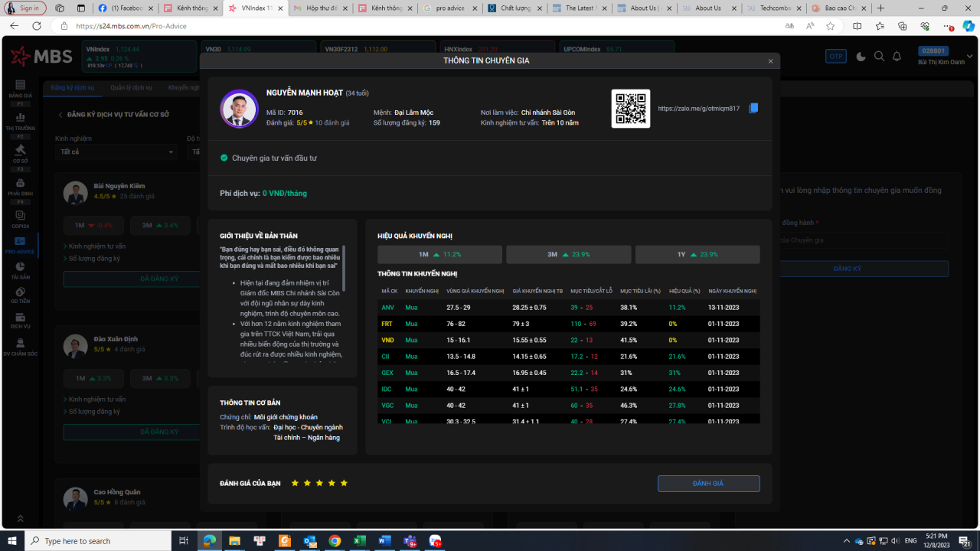Open Quản lý dịch vụ tab
Screen dimensions: 980x551
(x=131, y=88)
